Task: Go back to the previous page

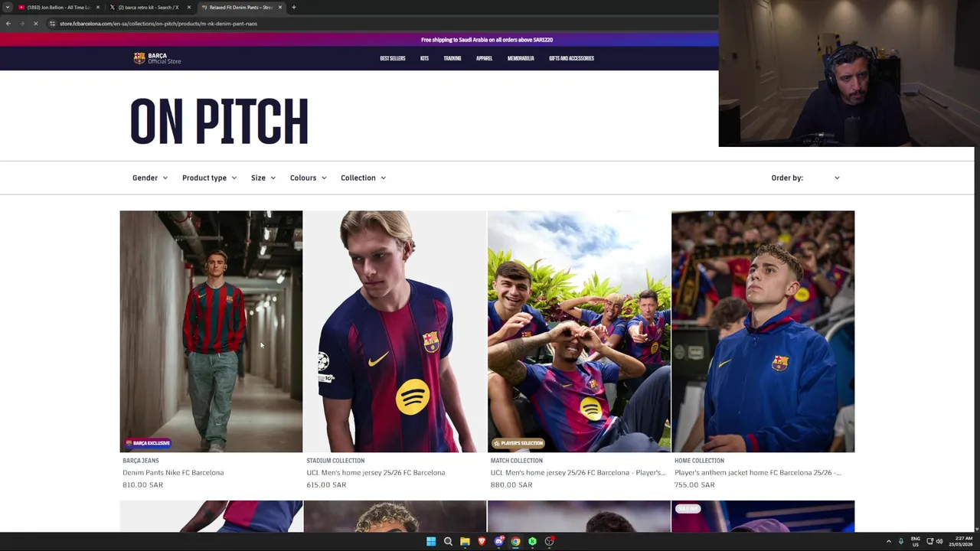Action: (8, 24)
